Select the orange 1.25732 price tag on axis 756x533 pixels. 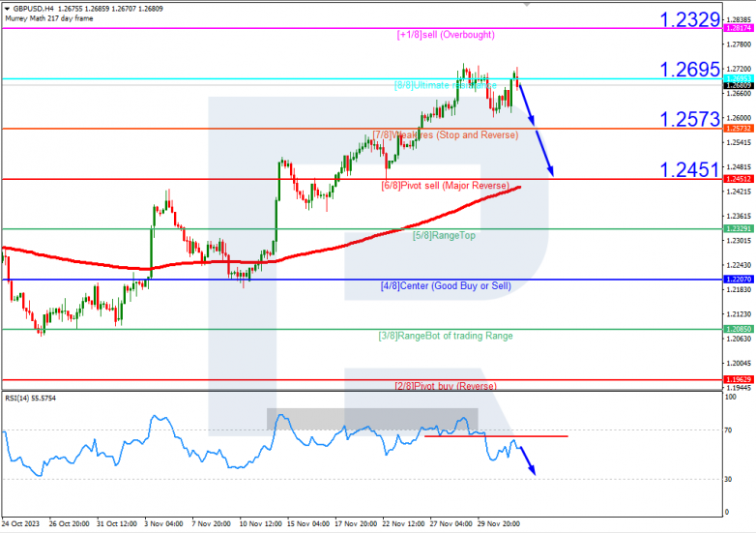[x=739, y=129]
